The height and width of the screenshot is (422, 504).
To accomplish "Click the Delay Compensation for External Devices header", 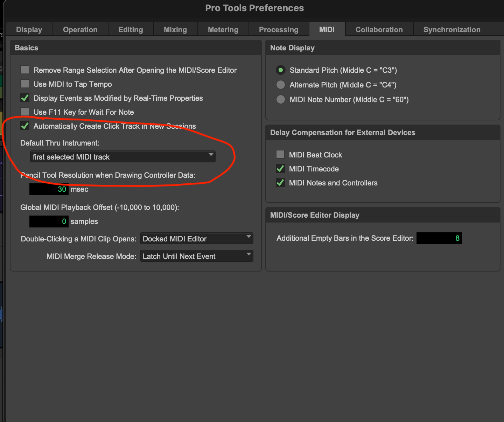I will pyautogui.click(x=343, y=133).
